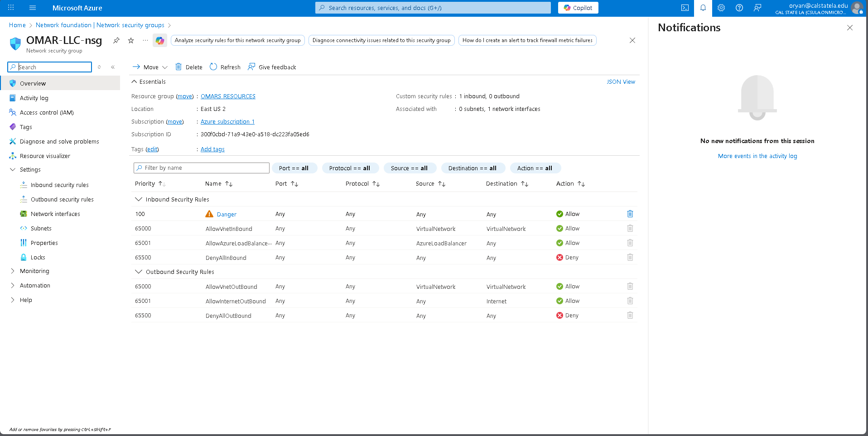Collapse Outbound Security Rules group
The height and width of the screenshot is (436, 868).
point(139,272)
